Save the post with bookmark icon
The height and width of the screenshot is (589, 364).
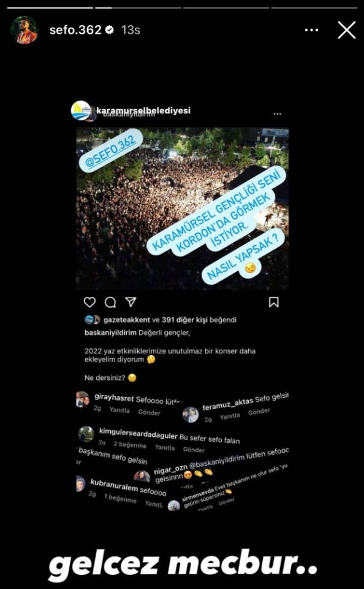273,302
